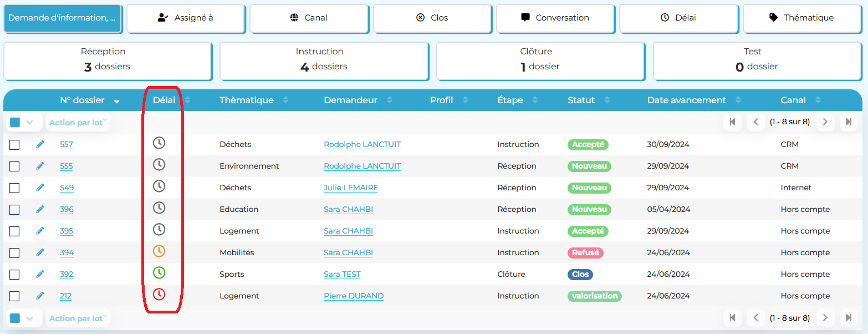This screenshot has height=334, width=868.
Task: Click the Refusé status badge
Action: point(585,252)
